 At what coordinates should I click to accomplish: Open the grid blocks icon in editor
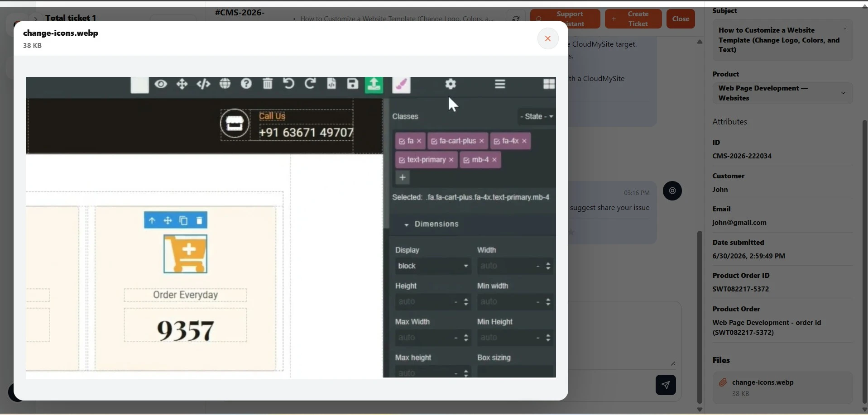pyautogui.click(x=549, y=84)
